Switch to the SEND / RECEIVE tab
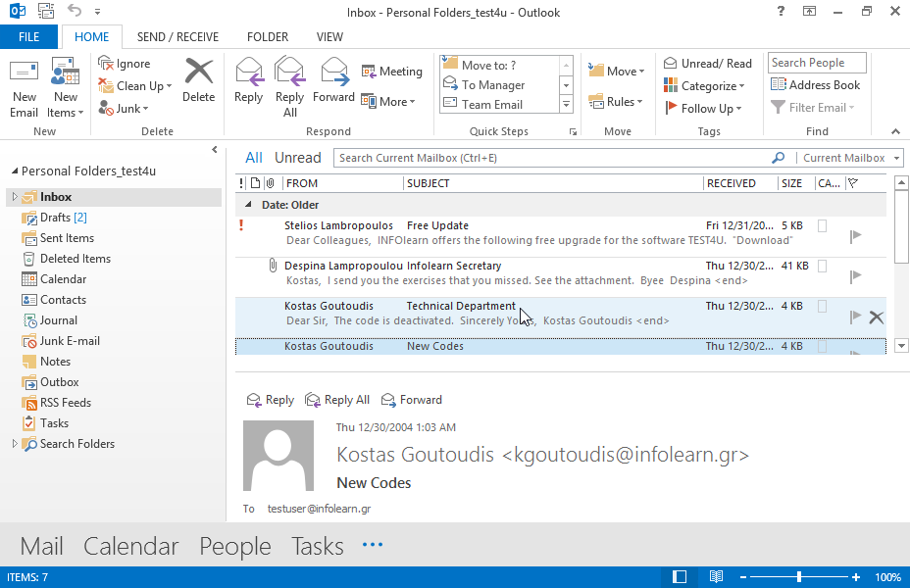Viewport: 910px width, 588px height. tap(177, 37)
